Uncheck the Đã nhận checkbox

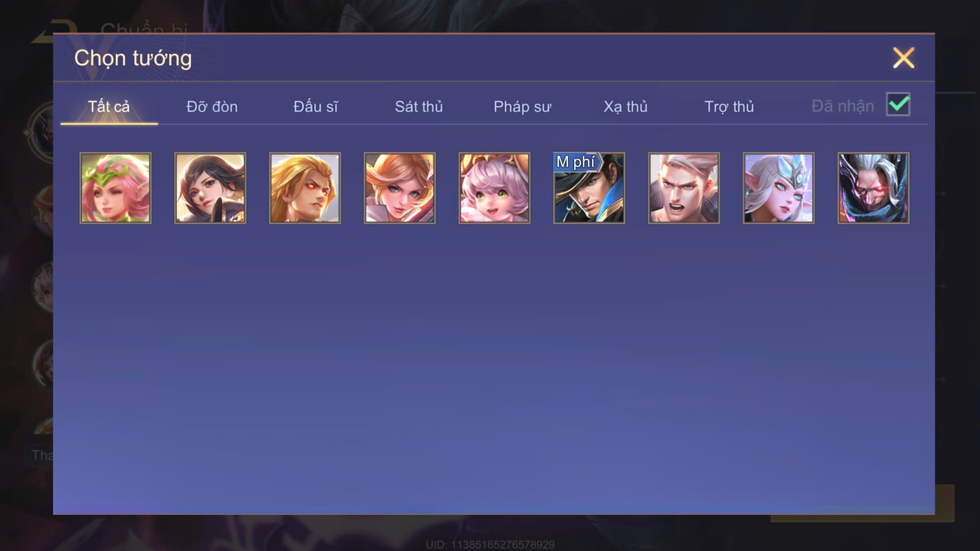pos(898,104)
